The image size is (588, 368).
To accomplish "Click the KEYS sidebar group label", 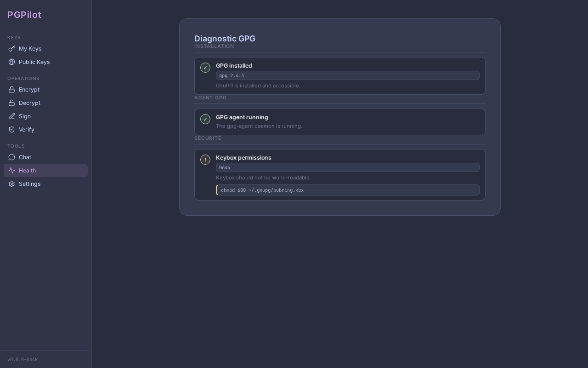I will (14, 38).
